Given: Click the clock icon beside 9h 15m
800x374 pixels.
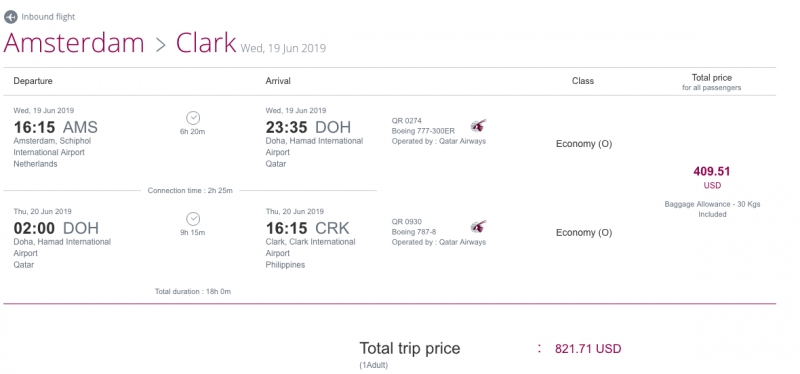Looking at the screenshot, I should [193, 219].
